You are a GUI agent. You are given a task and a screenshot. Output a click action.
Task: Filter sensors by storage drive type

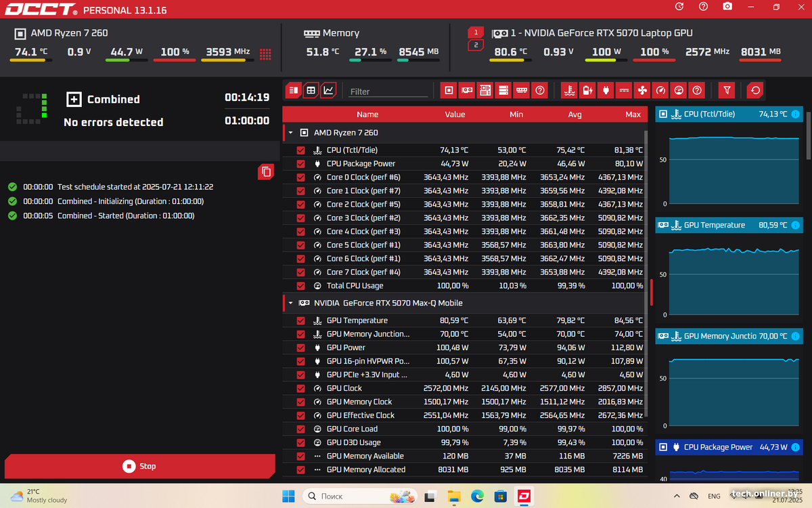coord(503,90)
